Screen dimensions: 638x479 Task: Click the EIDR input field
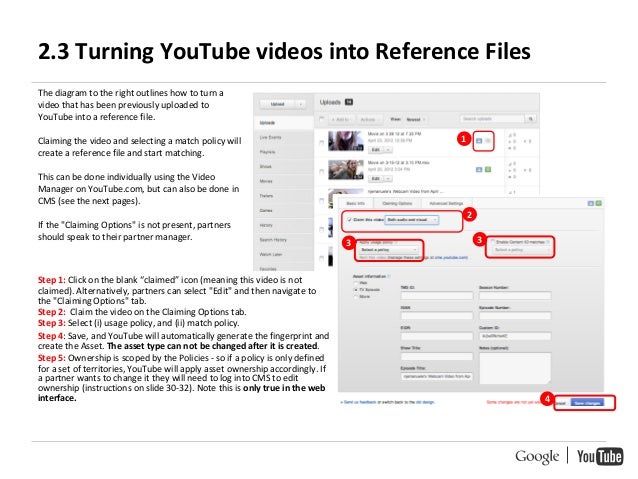click(437, 336)
